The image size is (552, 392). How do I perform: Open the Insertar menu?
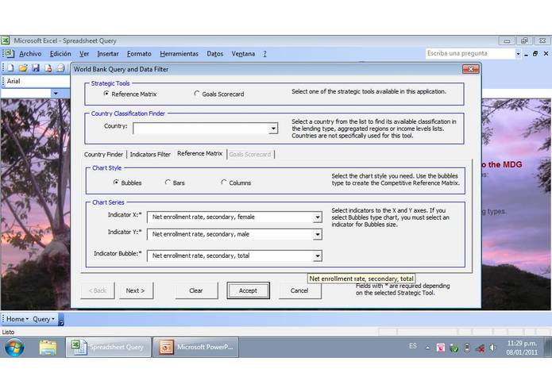108,54
